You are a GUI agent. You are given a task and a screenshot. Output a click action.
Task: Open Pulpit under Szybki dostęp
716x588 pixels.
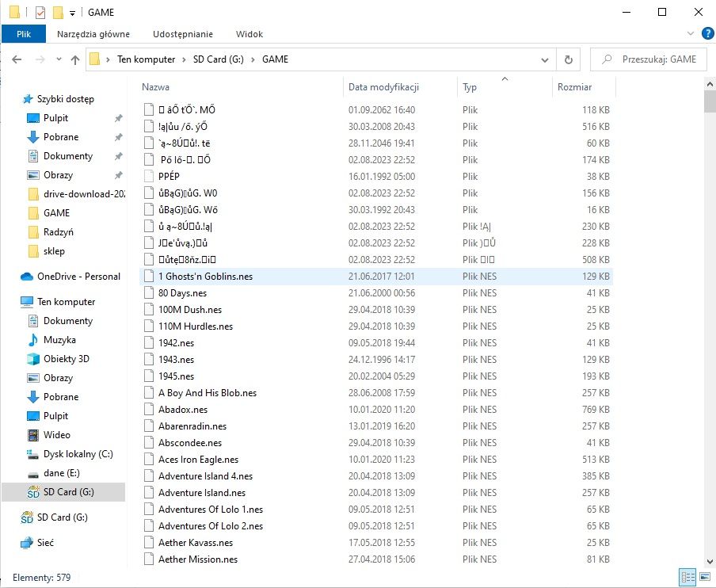(55, 118)
